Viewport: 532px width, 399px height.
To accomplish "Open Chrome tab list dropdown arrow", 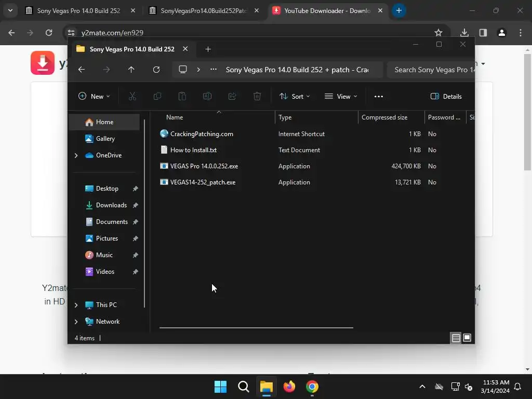I will click(x=10, y=10).
